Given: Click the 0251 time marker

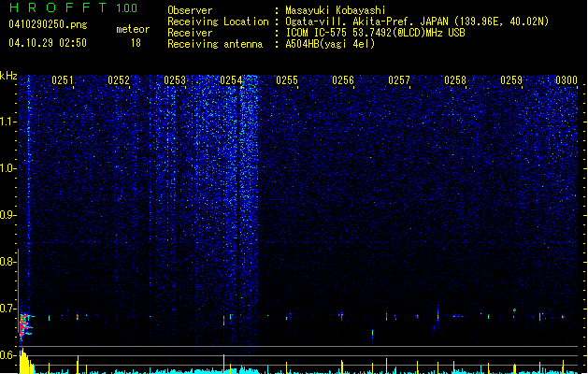Looking at the screenshot, I should tap(63, 80).
